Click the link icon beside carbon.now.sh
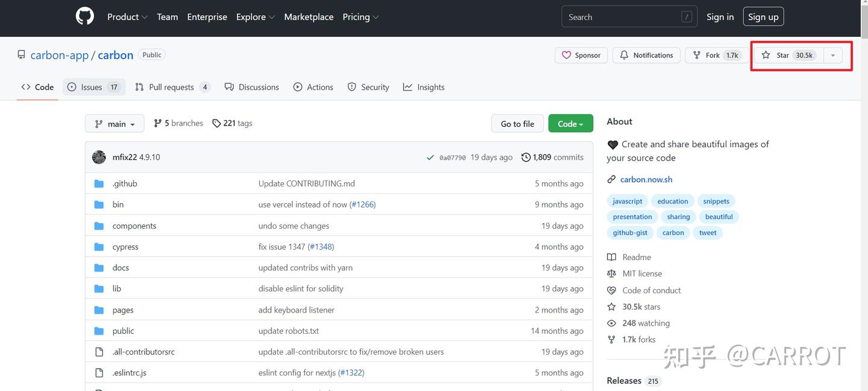This screenshot has height=391, width=868. pos(612,179)
